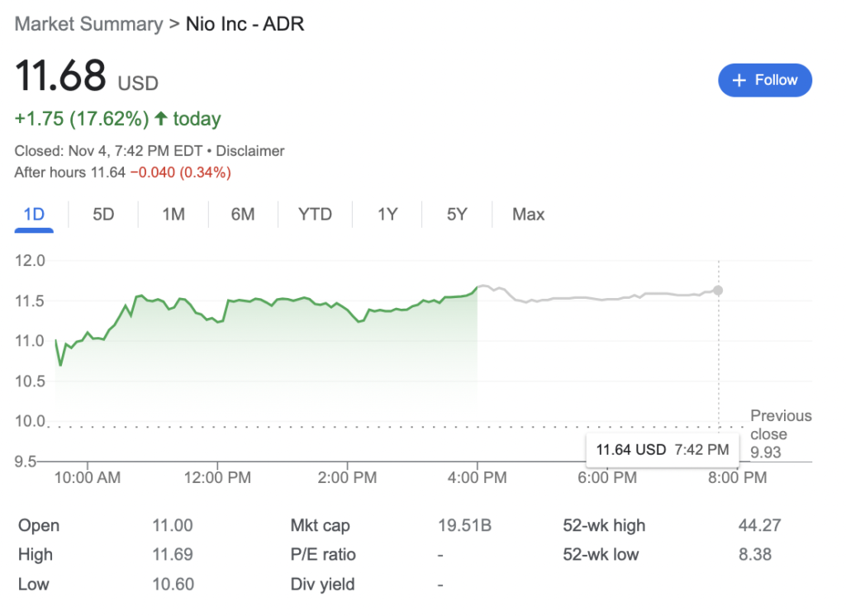846x616 pixels.
Task: Click the 52-wk high value 44.27
Action: pyautogui.click(x=760, y=525)
